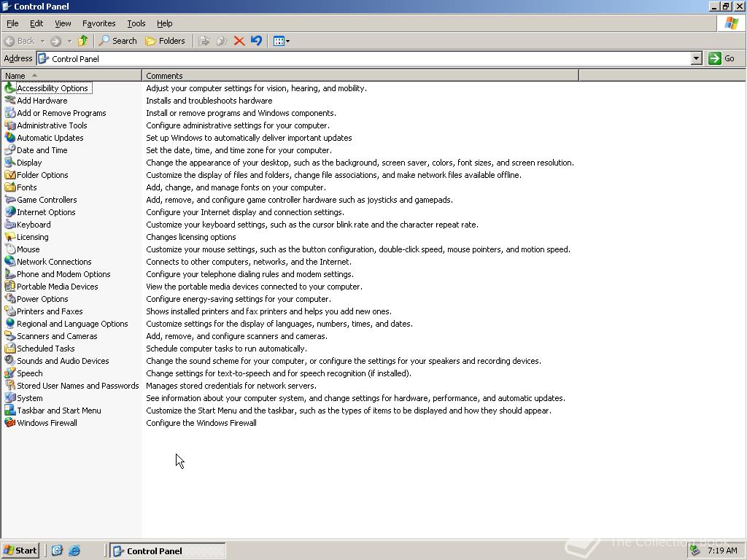Image resolution: width=747 pixels, height=560 pixels.
Task: Sort by the Comments column header
Action: (x=360, y=75)
